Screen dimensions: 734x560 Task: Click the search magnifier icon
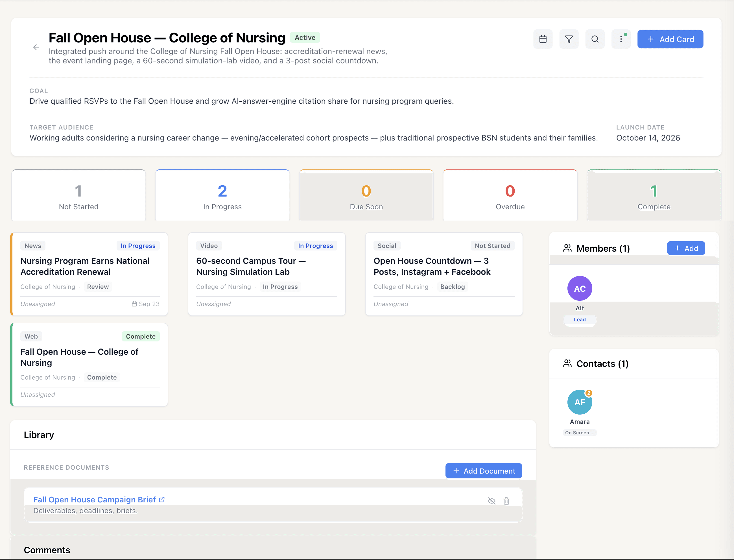[x=595, y=39]
